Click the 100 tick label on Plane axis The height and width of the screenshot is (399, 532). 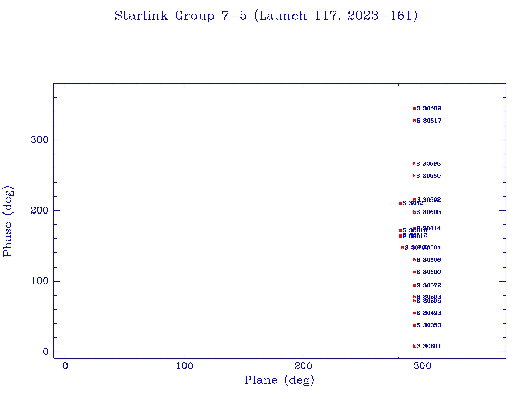click(184, 366)
